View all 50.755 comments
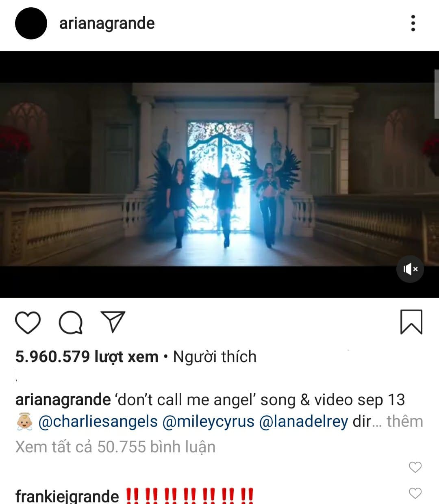This screenshot has height=504, width=439. [115, 447]
